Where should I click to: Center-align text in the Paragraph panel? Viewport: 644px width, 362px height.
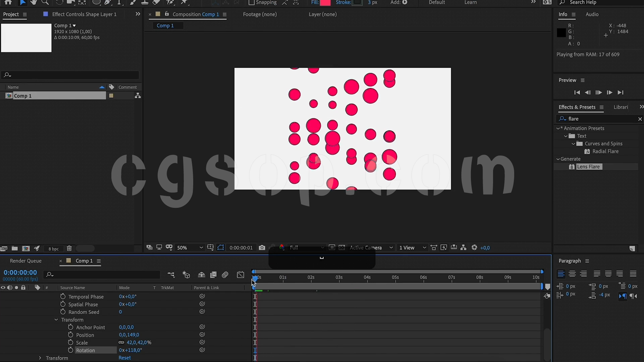point(572,274)
